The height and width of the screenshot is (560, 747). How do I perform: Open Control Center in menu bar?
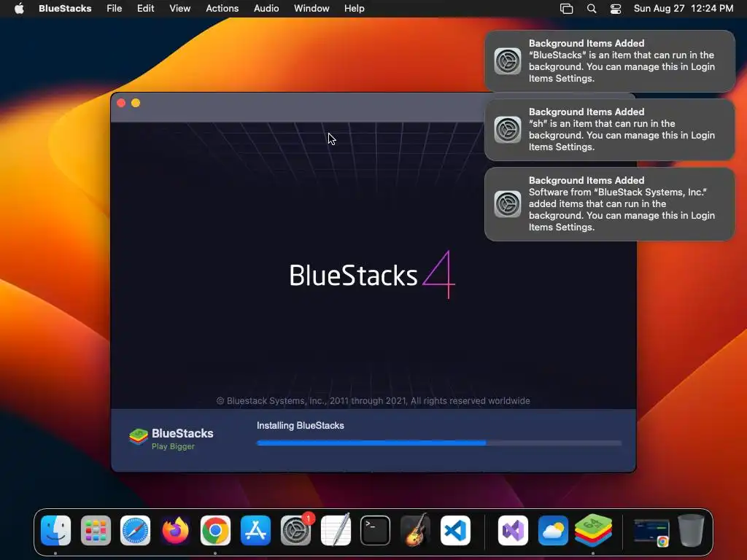click(616, 9)
